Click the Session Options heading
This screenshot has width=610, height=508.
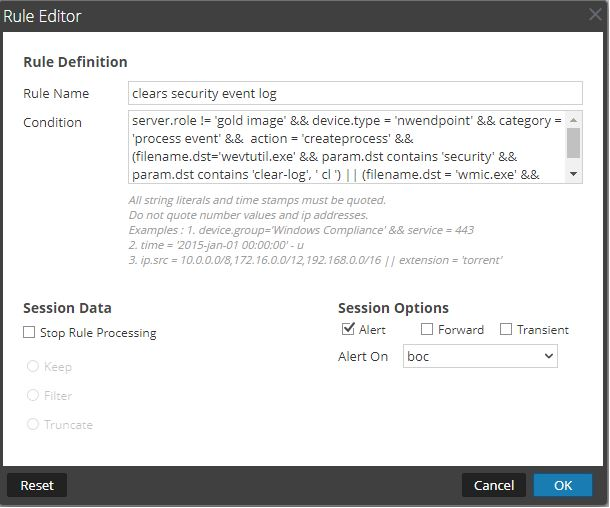[x=393, y=308]
